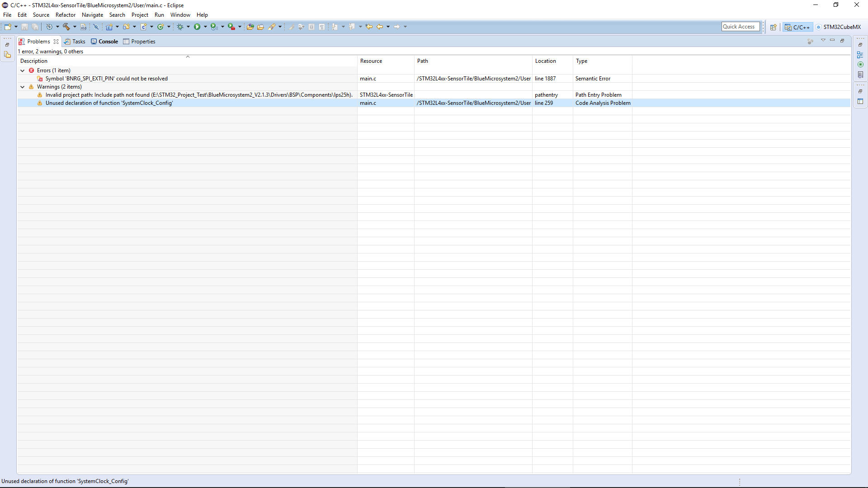
Task: Click the Open Perspective icon
Action: [x=773, y=27]
